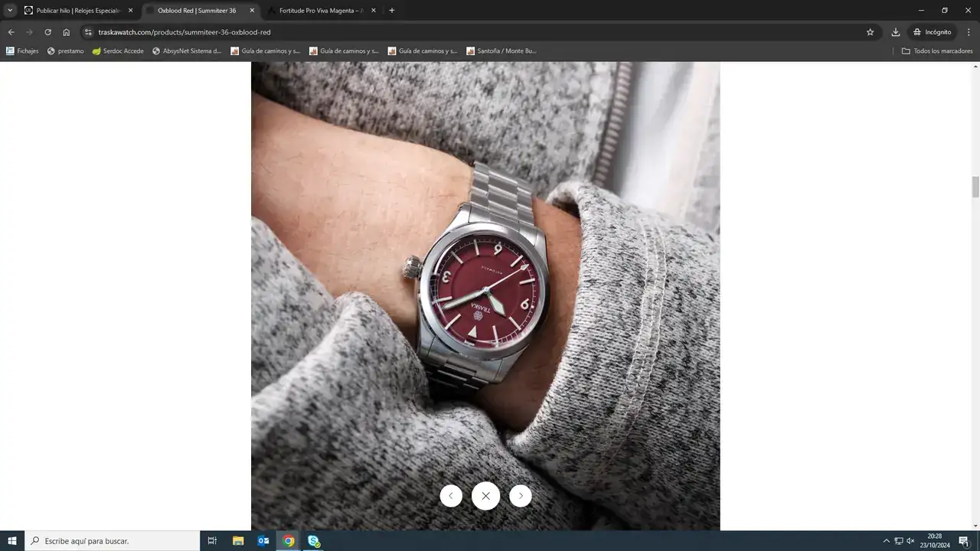Click the page vertical scrollbar thumb
Viewport: 980px width, 551px height.
coord(975,186)
